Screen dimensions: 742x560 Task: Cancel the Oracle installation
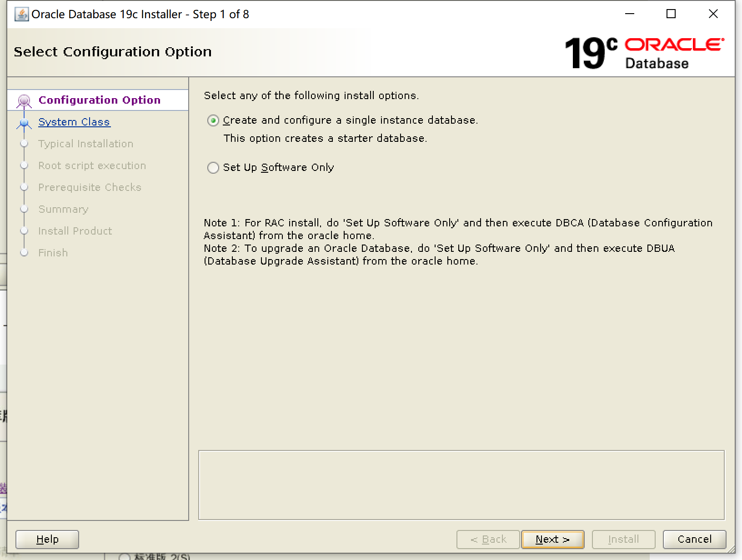694,539
